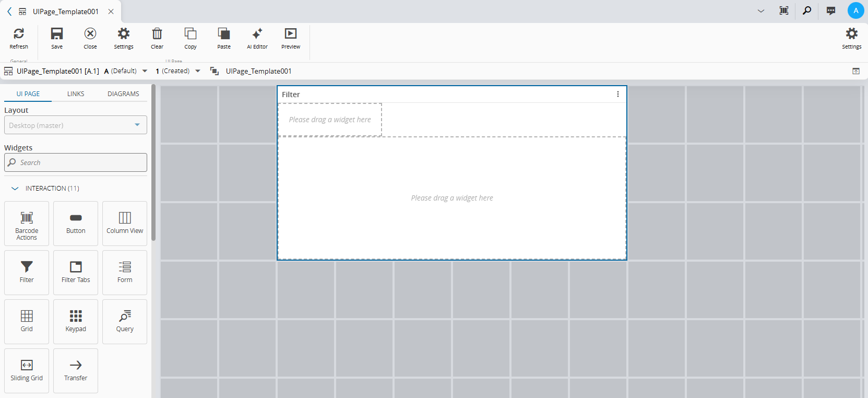Select the Button widget
868x398 pixels.
pyautogui.click(x=76, y=224)
